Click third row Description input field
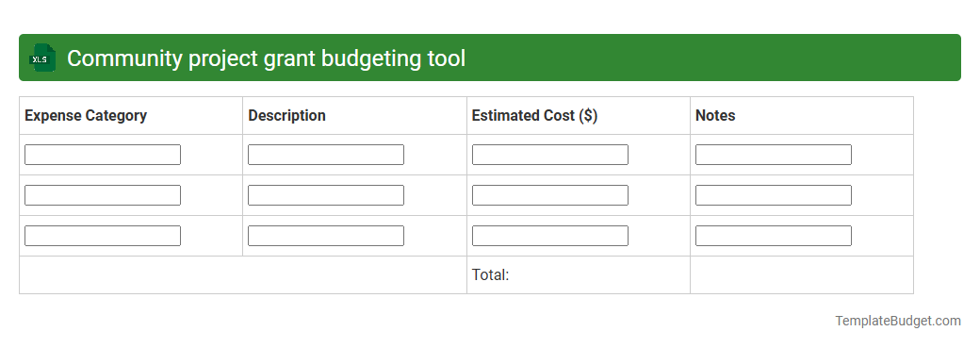The height and width of the screenshot is (348, 980). pyautogui.click(x=326, y=236)
